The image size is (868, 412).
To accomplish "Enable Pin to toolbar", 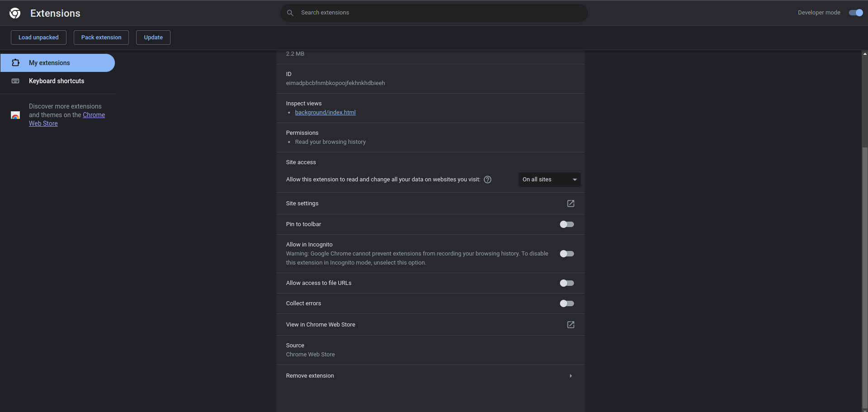I will 566,224.
